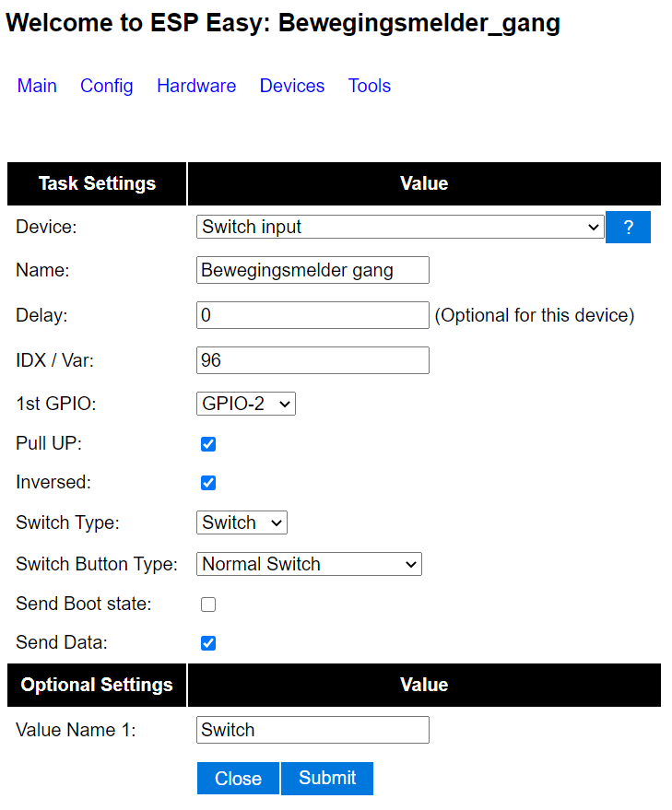Switch to the Devices page

tap(292, 86)
